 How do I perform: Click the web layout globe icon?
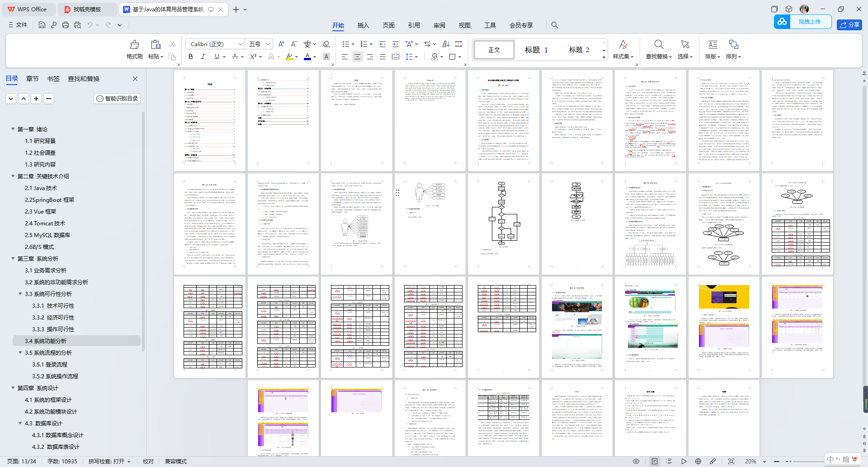698,462
